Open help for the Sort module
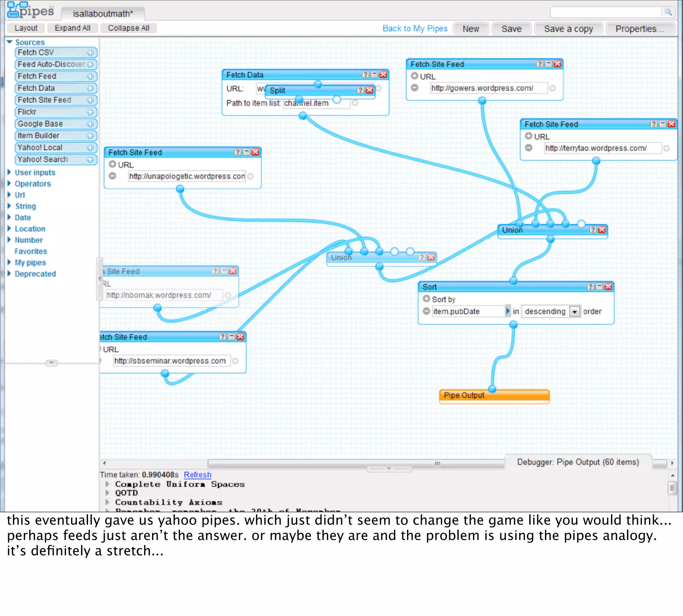Image resolution: width=683 pixels, height=616 pixels. click(591, 287)
